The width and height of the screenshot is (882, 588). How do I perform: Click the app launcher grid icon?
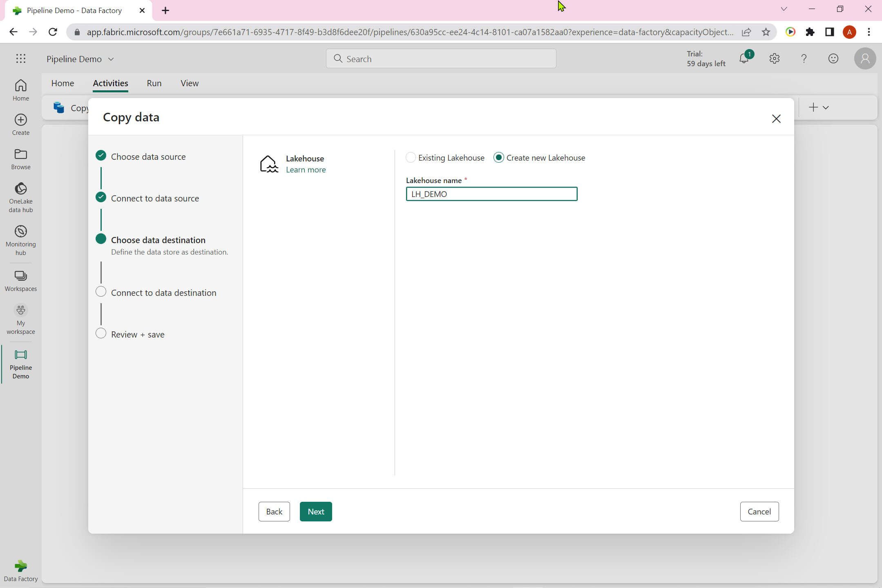[20, 59]
